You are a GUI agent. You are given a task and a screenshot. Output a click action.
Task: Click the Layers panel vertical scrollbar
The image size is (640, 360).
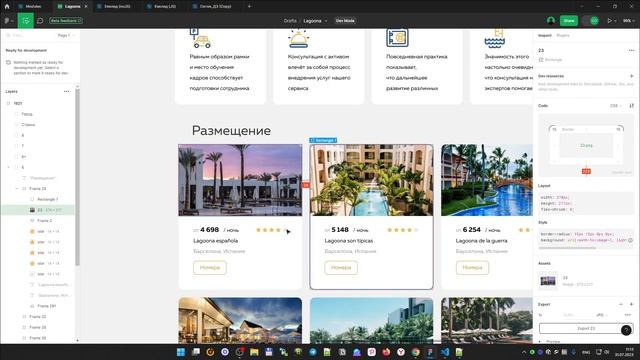[77, 178]
